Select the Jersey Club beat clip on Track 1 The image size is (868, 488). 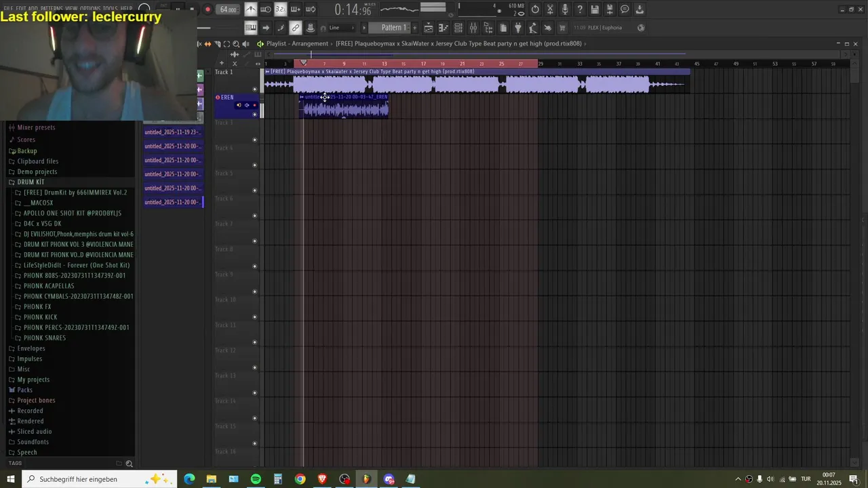click(x=477, y=81)
